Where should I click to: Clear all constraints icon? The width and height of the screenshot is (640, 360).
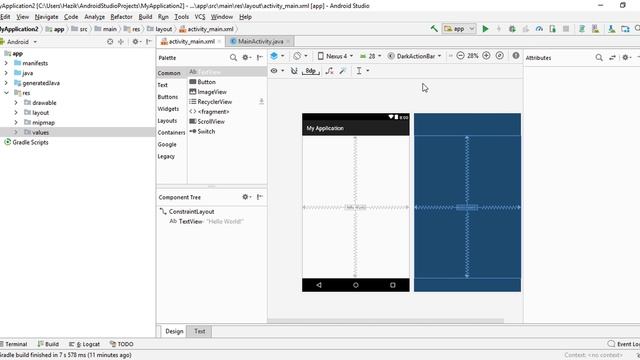329,71
